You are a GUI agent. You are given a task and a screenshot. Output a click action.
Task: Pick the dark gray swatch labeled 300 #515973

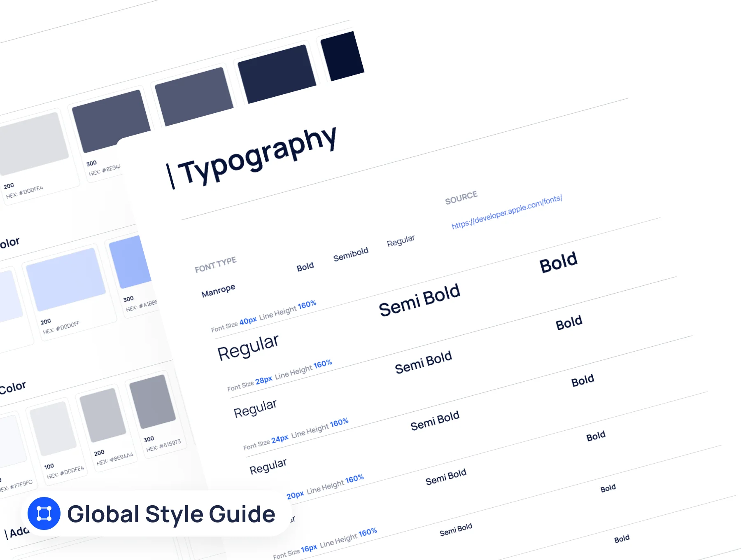click(152, 401)
